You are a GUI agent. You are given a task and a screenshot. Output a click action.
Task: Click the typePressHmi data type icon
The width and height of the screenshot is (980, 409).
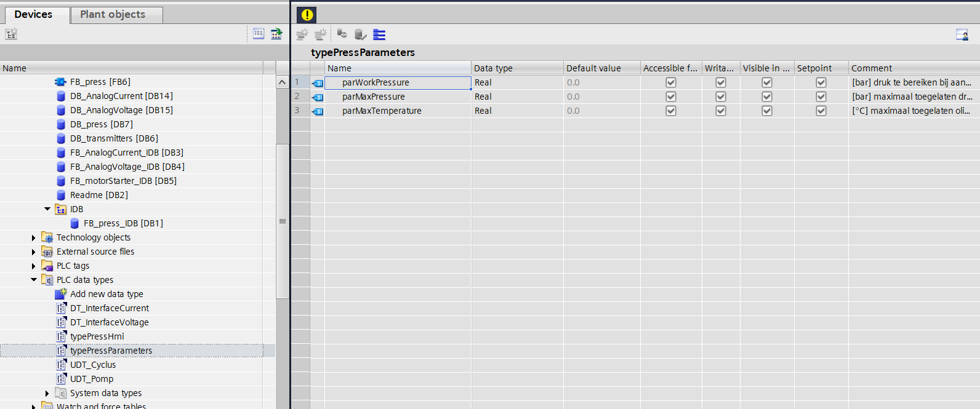click(61, 336)
